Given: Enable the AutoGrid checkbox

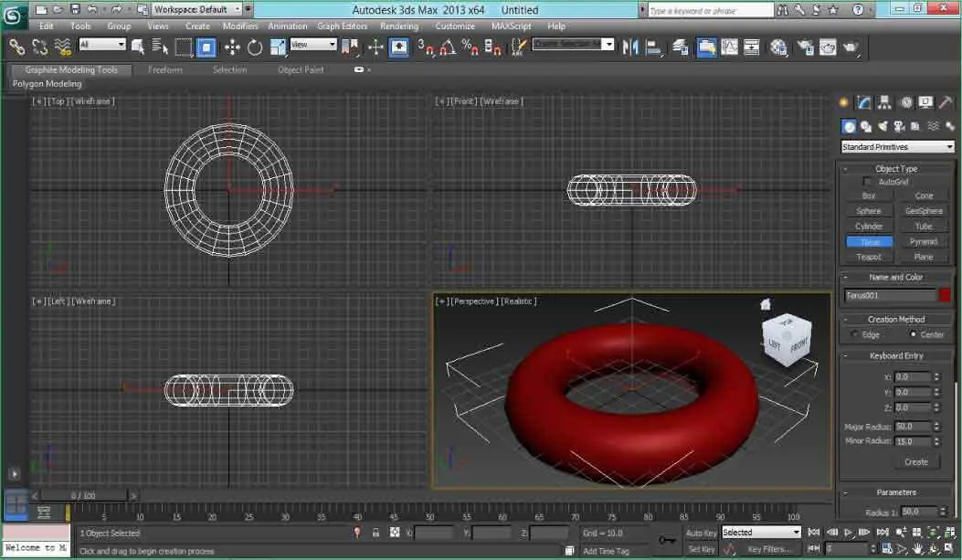Looking at the screenshot, I should [x=867, y=182].
